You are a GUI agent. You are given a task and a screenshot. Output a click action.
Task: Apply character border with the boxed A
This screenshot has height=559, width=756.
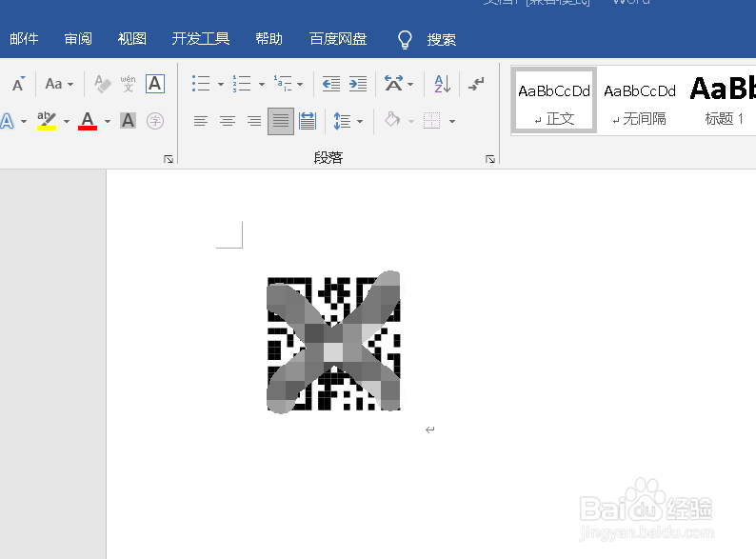pos(155,84)
